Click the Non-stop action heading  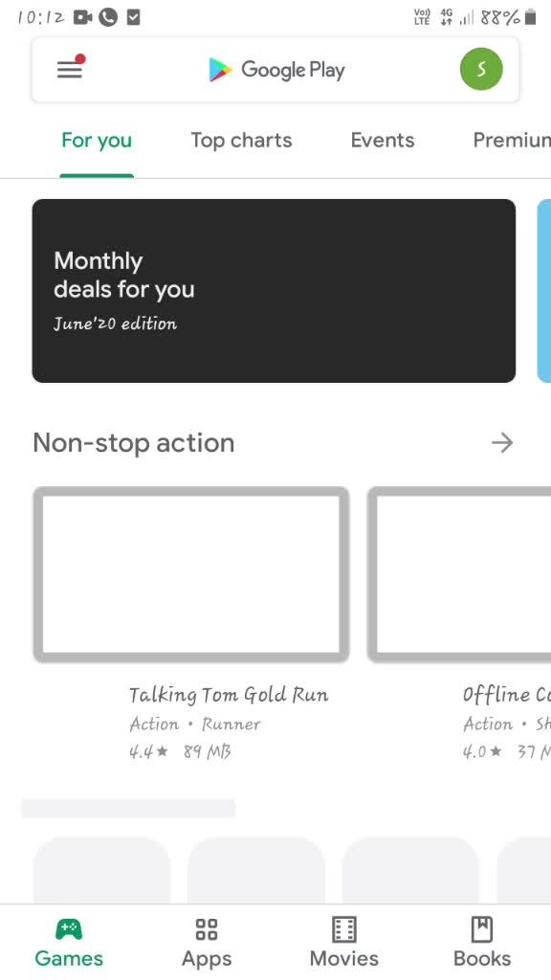tap(134, 443)
